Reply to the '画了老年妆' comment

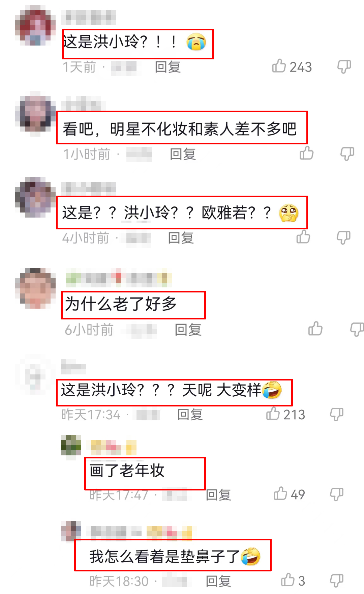pyautogui.click(x=218, y=495)
